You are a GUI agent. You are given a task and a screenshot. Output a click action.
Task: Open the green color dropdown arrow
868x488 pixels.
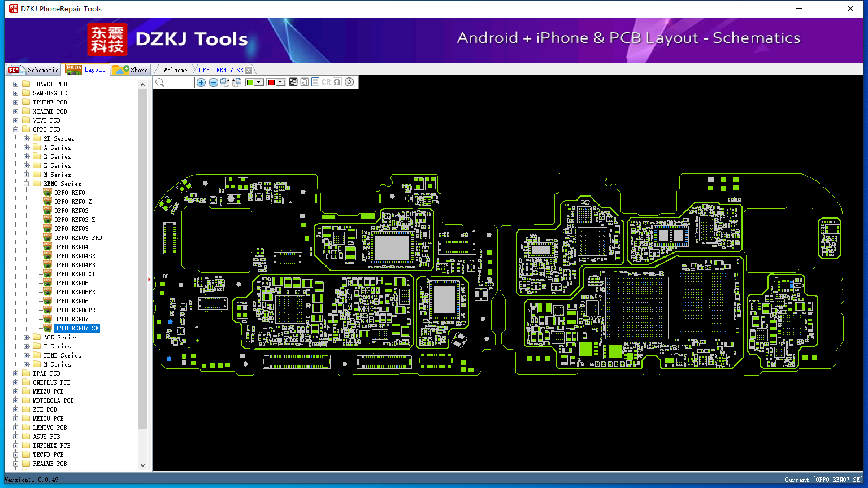[259, 82]
